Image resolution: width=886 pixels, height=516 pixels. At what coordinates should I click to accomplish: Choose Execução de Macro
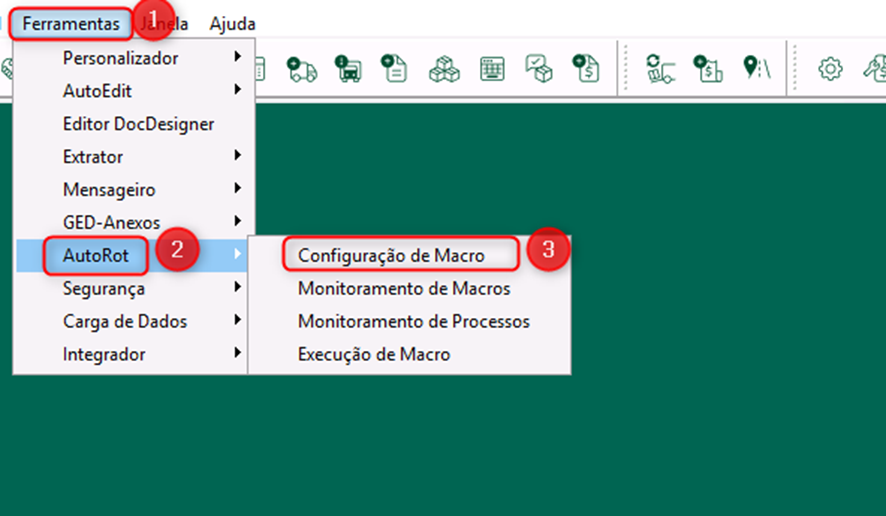409,354
